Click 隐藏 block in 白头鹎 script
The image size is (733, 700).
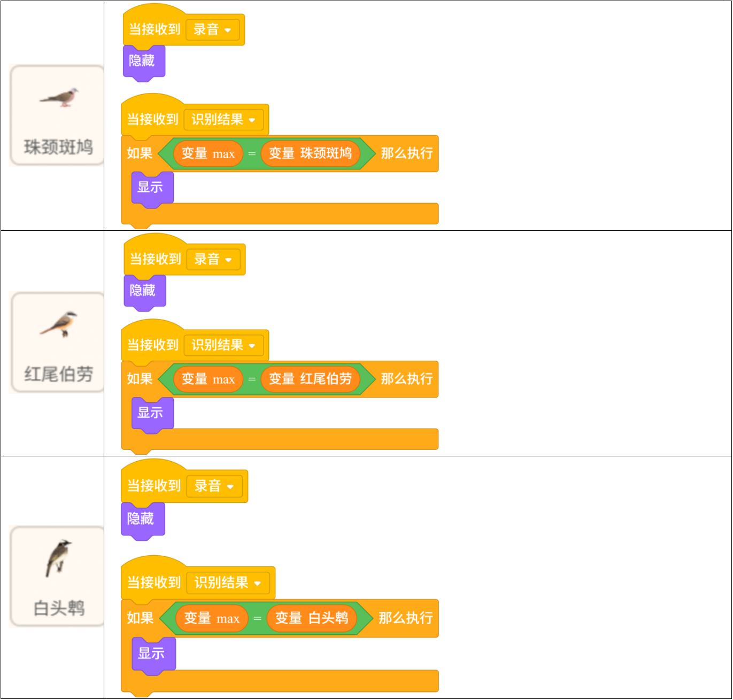(x=142, y=519)
